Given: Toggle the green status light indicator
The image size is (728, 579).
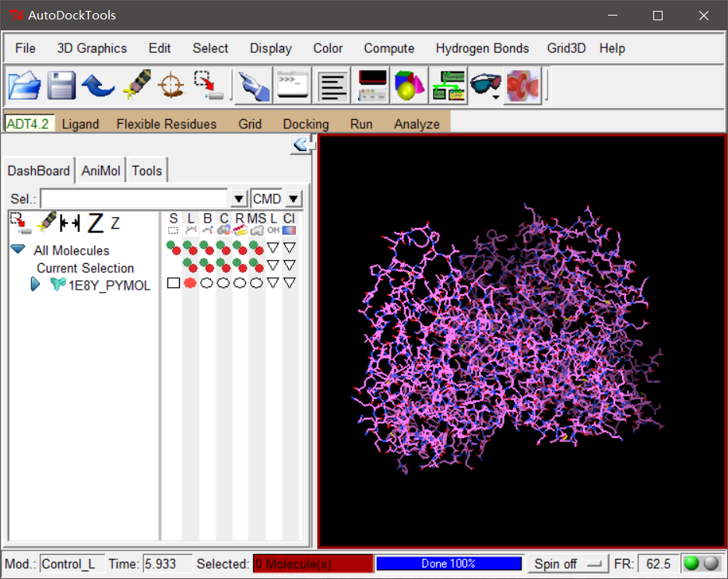Looking at the screenshot, I should [x=691, y=563].
